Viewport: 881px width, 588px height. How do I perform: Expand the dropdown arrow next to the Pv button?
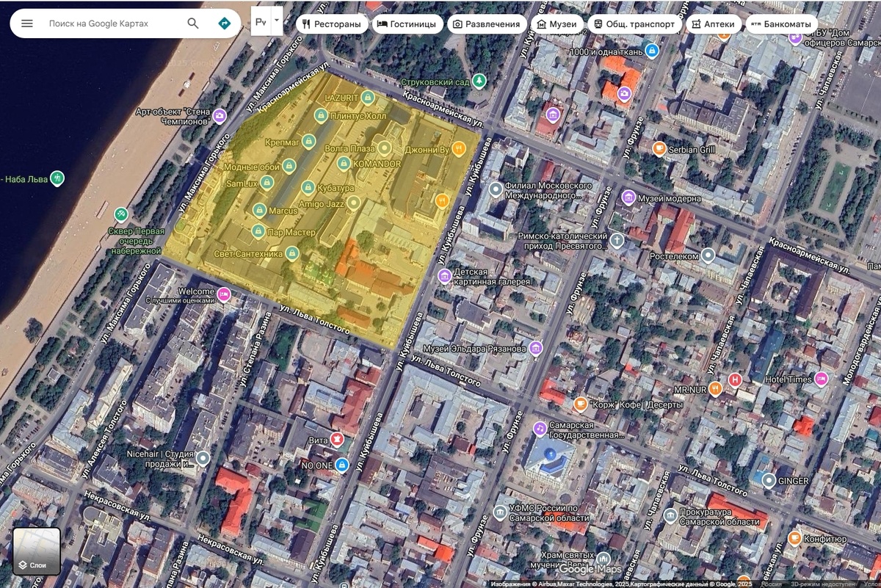[277, 22]
